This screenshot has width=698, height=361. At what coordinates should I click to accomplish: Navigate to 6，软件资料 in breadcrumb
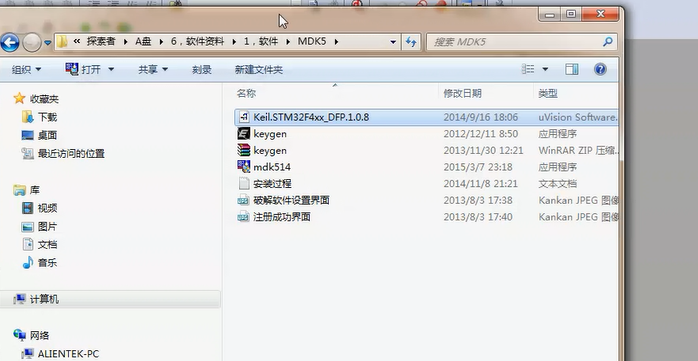pyautogui.click(x=197, y=41)
